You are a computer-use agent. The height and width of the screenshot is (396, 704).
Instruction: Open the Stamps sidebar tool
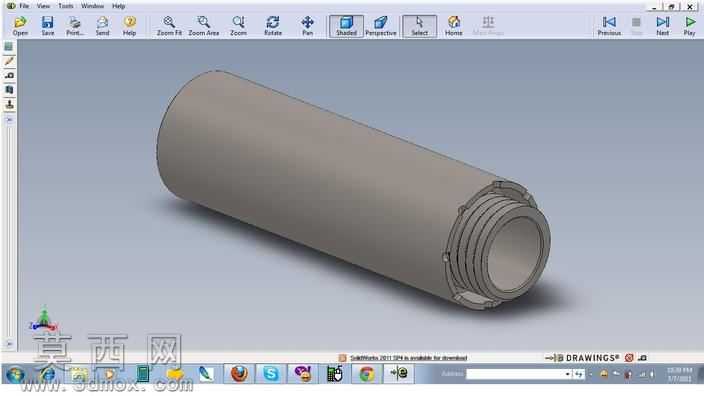9,105
